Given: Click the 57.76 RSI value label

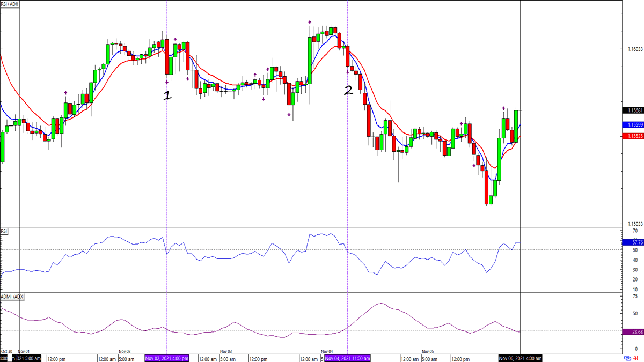Looking at the screenshot, I should point(632,242).
